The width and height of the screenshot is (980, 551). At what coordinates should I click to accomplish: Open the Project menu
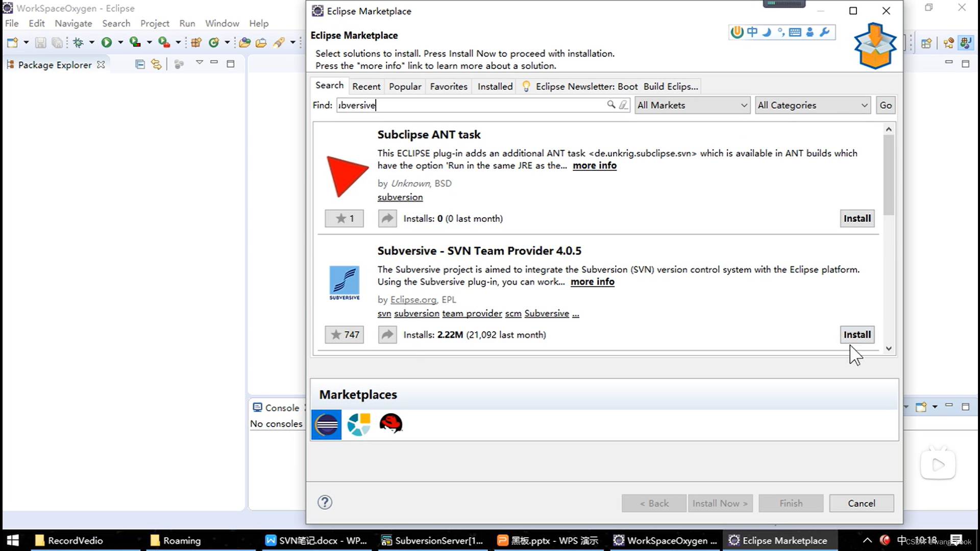point(155,23)
